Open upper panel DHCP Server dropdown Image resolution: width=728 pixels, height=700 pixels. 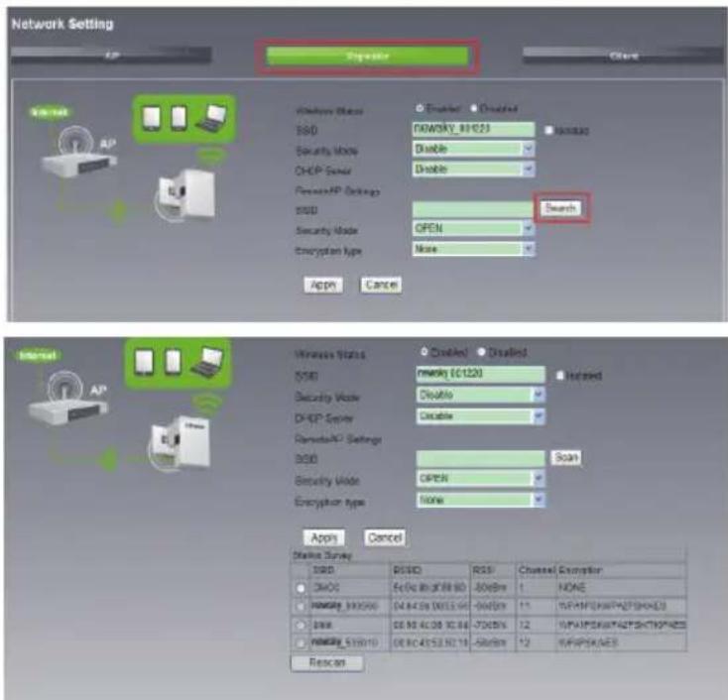tap(473, 169)
